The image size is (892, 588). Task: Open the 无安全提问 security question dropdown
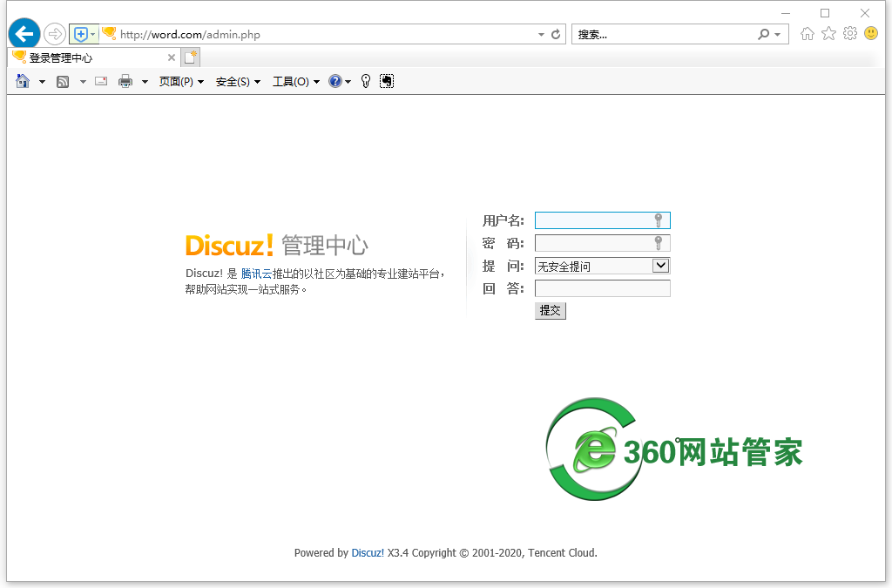coord(603,267)
